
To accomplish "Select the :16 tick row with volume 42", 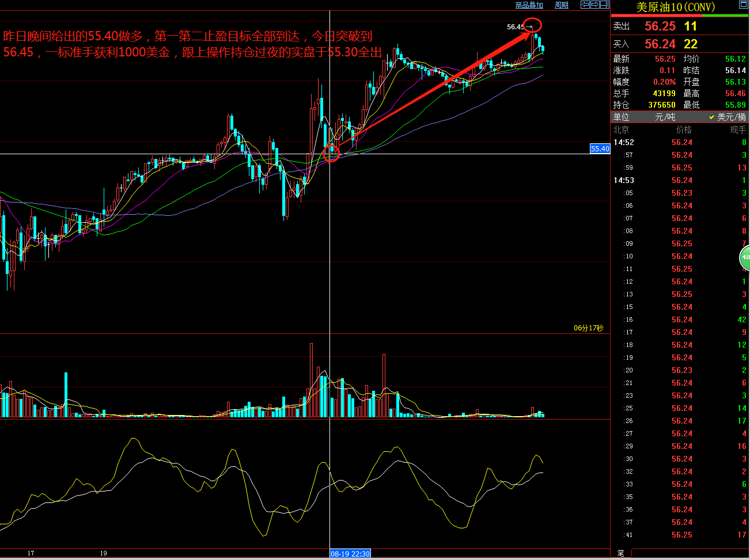I will 680,319.
